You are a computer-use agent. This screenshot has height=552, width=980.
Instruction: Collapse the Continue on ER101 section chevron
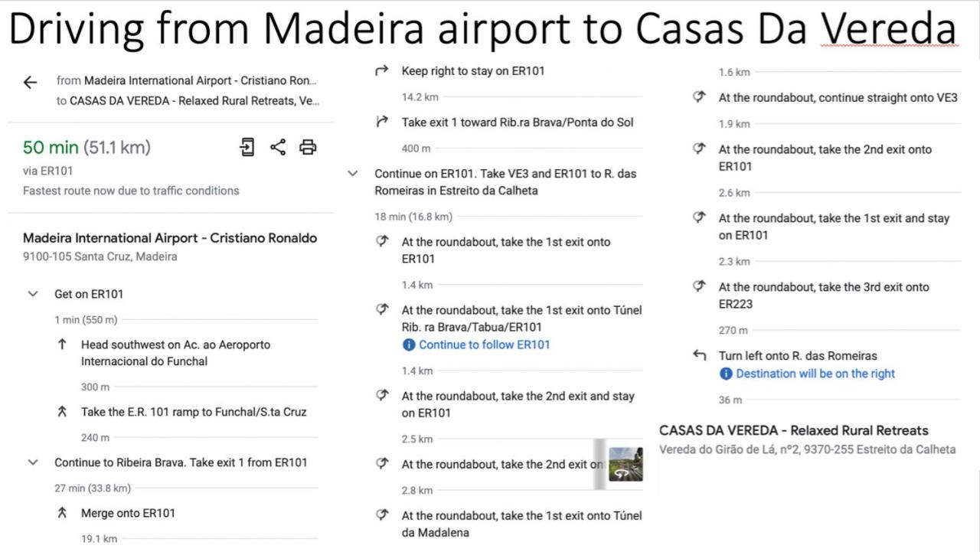pos(353,174)
